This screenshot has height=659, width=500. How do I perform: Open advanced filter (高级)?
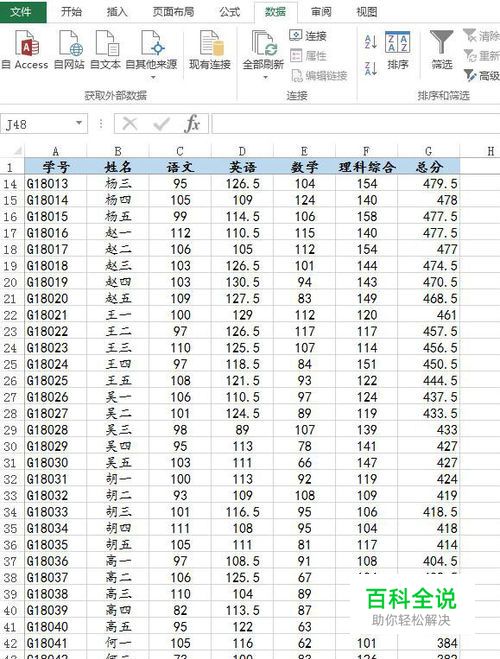pyautogui.click(x=482, y=76)
